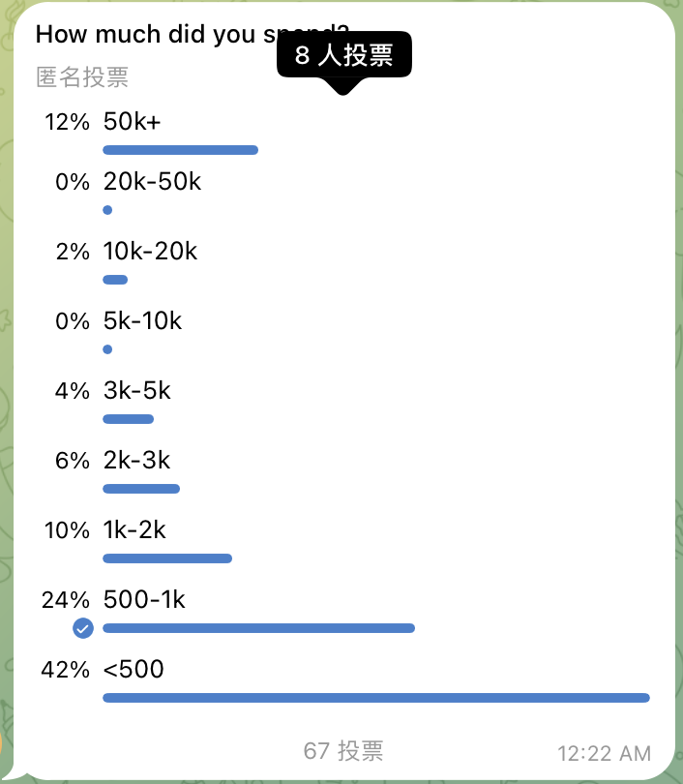Choose the 20k-50k poll option
Screen dimensions: 683x784
coord(152,181)
